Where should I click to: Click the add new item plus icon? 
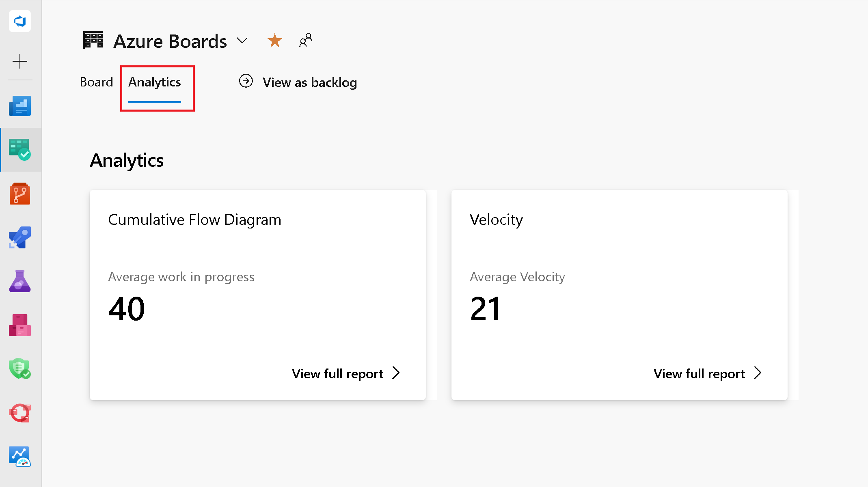(19, 61)
